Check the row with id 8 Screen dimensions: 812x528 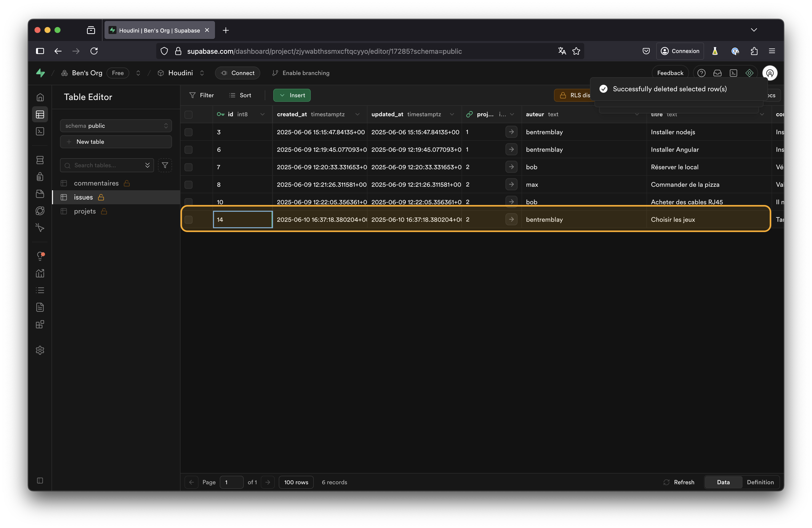[x=188, y=184]
